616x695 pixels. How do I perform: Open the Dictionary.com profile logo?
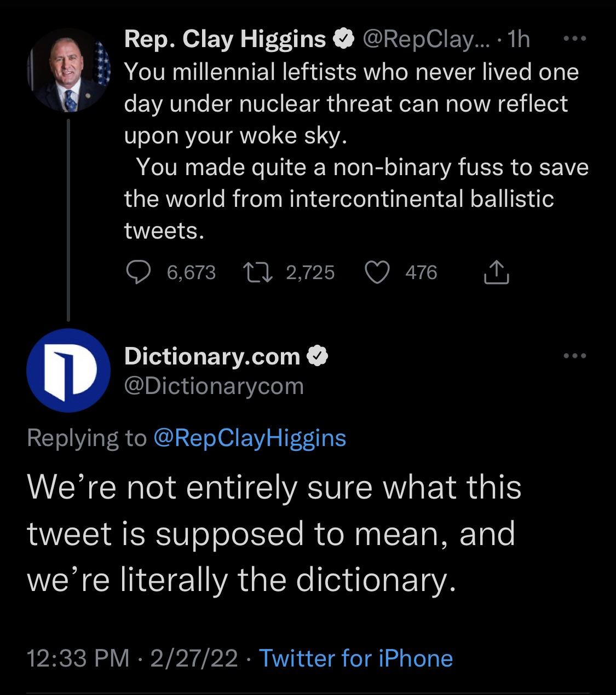(68, 370)
